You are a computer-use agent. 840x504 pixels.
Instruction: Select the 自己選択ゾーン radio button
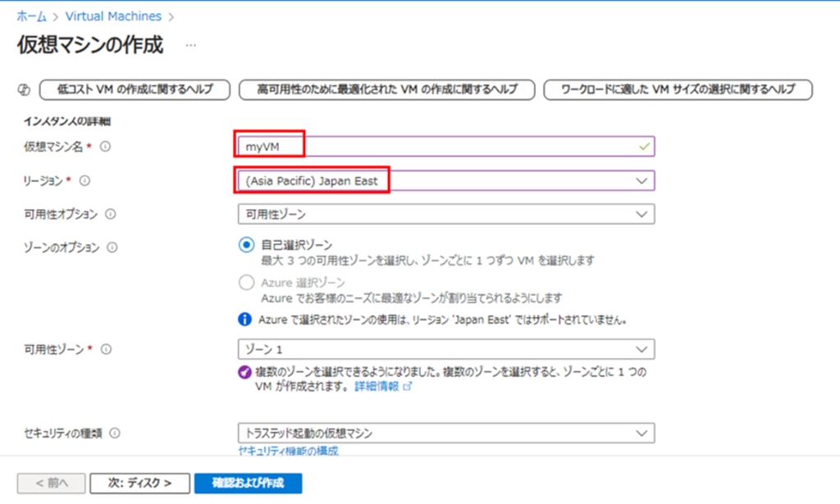tap(246, 245)
